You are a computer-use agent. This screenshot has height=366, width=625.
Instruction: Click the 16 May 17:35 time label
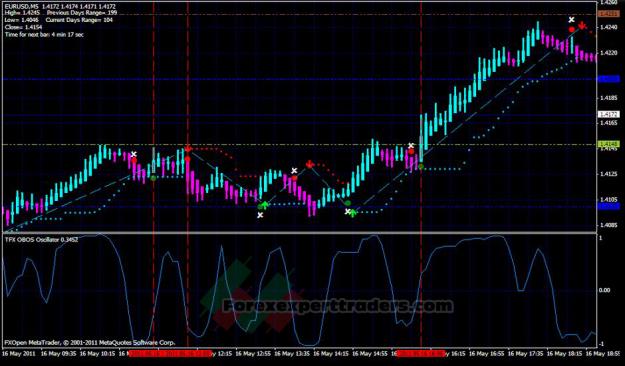pyautogui.click(x=525, y=354)
